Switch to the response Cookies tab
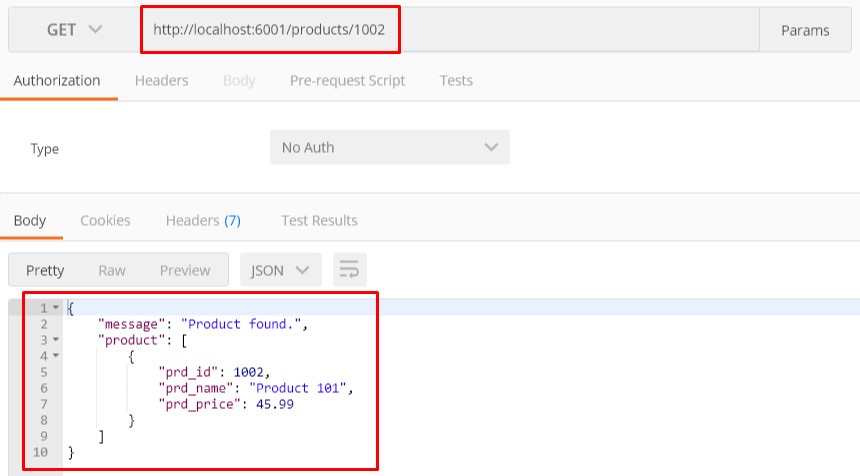 105,220
